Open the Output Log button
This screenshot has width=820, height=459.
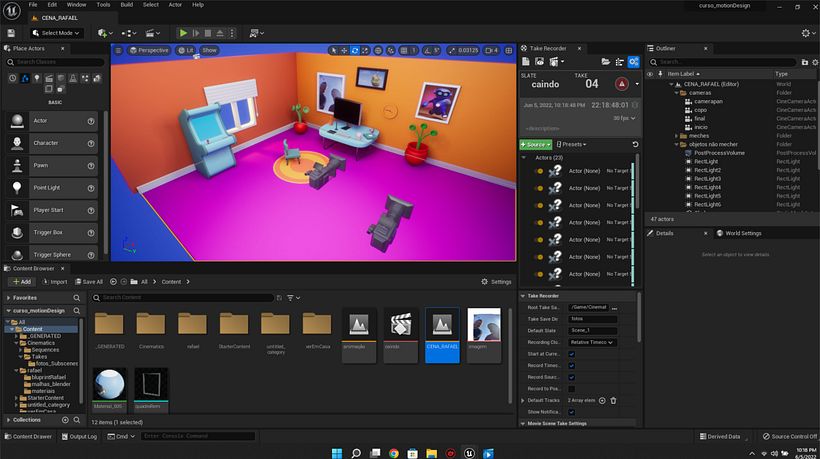pyautogui.click(x=79, y=436)
